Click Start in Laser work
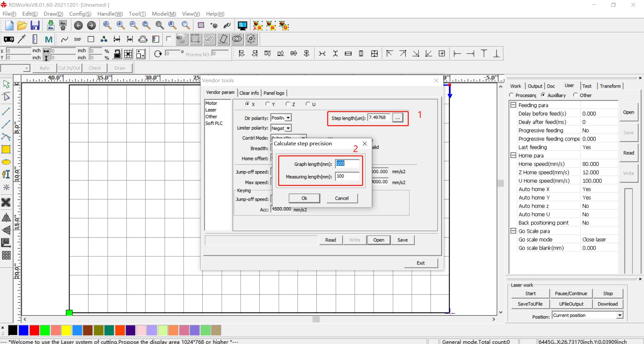The width and height of the screenshot is (644, 344). click(x=530, y=293)
